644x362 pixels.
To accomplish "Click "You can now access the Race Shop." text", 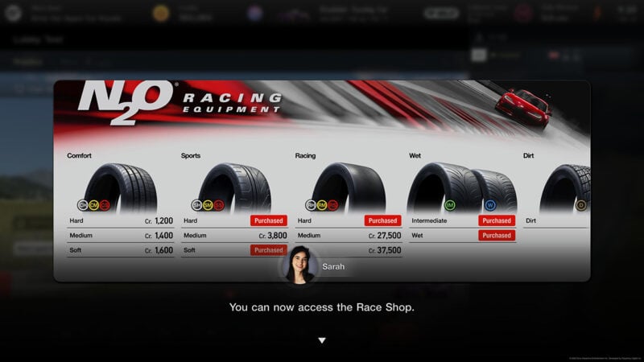I will (x=321, y=307).
